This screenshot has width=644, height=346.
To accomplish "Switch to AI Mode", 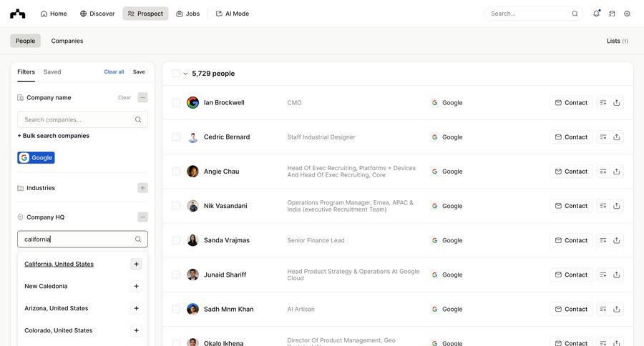I will coord(233,14).
